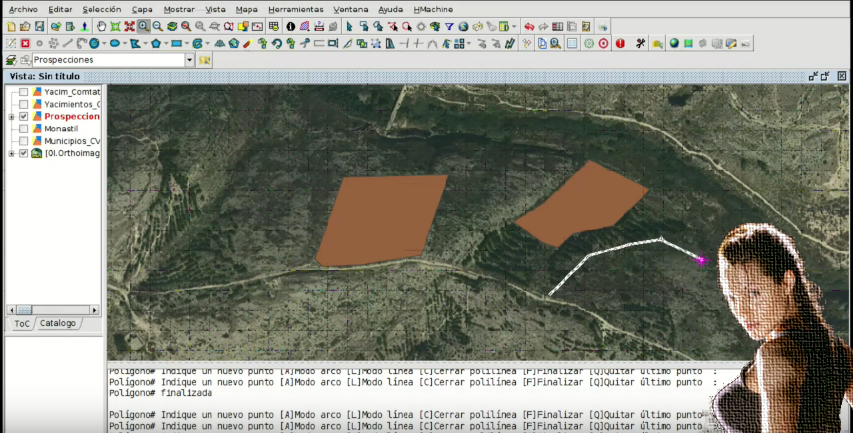Click the information (i) tool icon
The height and width of the screenshot is (433, 853).
(x=290, y=26)
